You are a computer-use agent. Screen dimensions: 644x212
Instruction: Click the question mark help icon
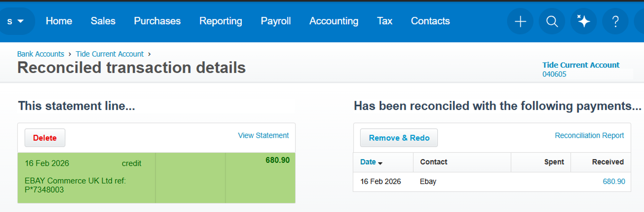[615, 22]
